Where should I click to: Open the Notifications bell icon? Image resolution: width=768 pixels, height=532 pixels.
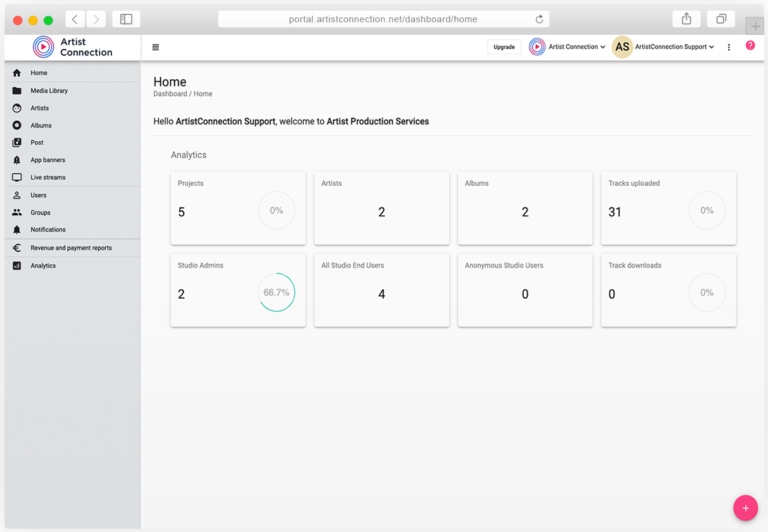[17, 230]
